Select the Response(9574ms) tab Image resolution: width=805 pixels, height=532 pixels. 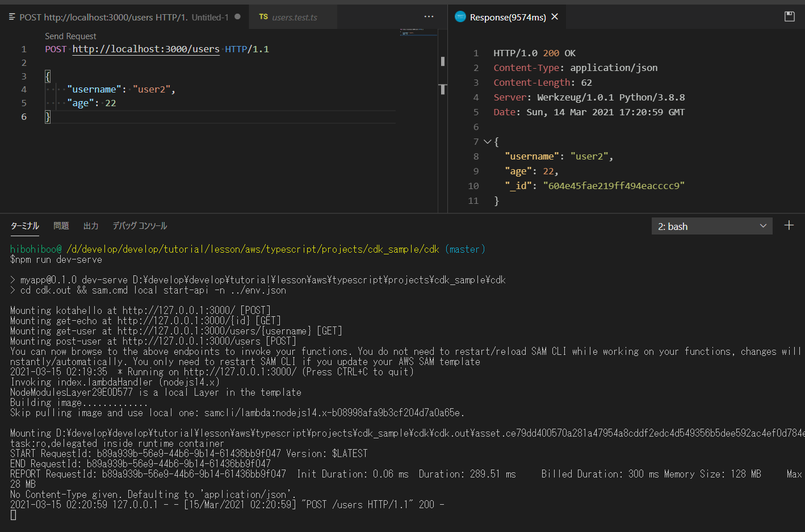[508, 17]
